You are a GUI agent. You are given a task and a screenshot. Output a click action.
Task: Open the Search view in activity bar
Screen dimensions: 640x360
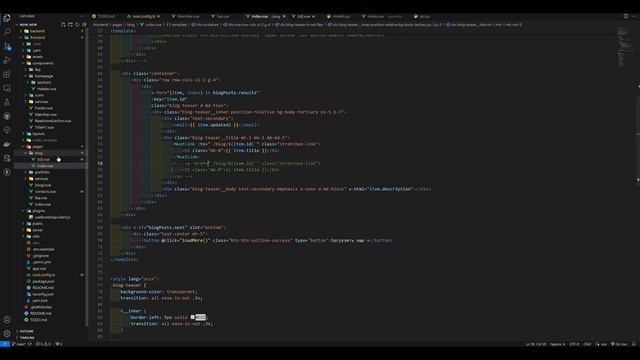click(7, 32)
